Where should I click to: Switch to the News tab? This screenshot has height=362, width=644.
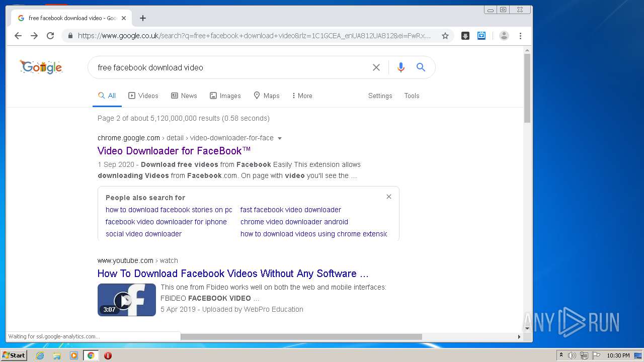[x=184, y=96]
